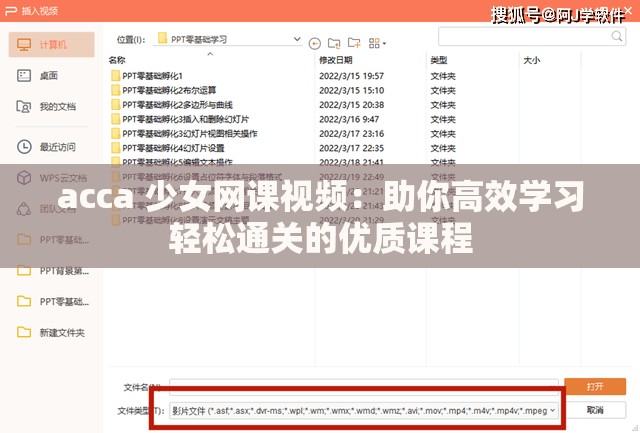640x433 pixels.
Task: Click the 打开 button
Action: click(595, 386)
